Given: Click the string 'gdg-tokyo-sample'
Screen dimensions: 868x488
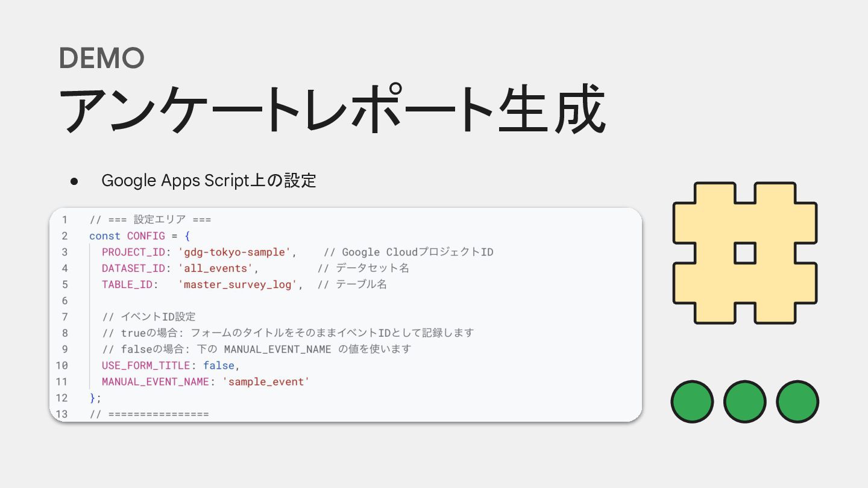Looking at the screenshot, I should click(x=236, y=252).
